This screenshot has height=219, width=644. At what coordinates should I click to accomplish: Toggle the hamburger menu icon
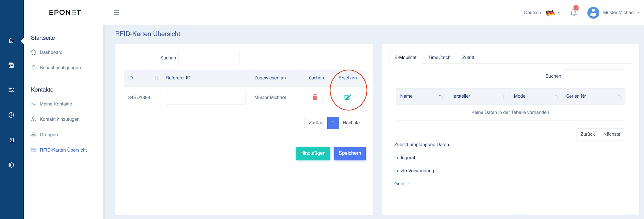pos(117,12)
